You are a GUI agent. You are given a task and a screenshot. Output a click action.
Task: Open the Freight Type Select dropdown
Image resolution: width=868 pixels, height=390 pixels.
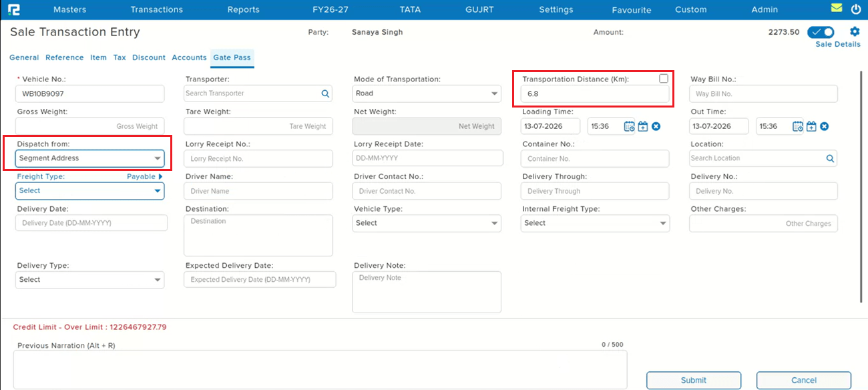coord(89,190)
